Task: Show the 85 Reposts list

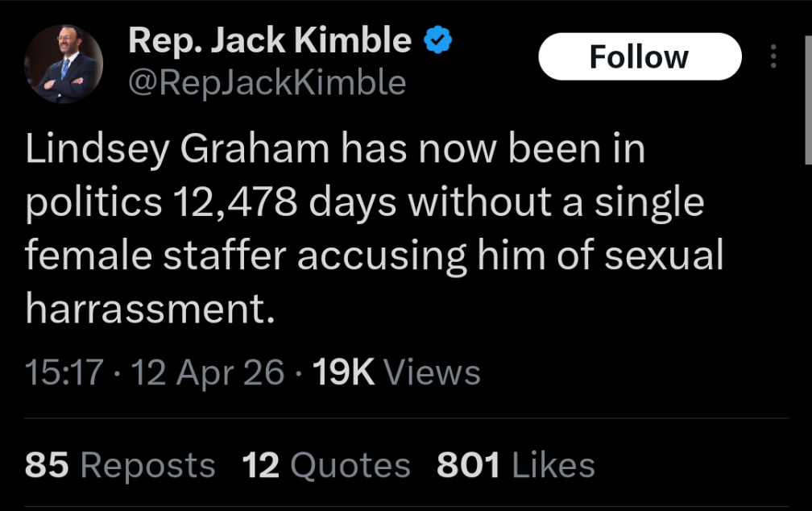Action: (120, 465)
